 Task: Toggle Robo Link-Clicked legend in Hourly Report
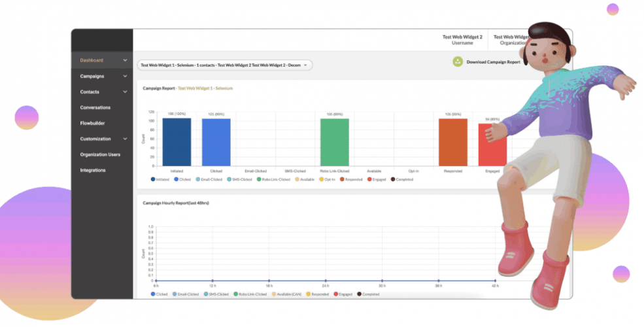click(x=250, y=294)
